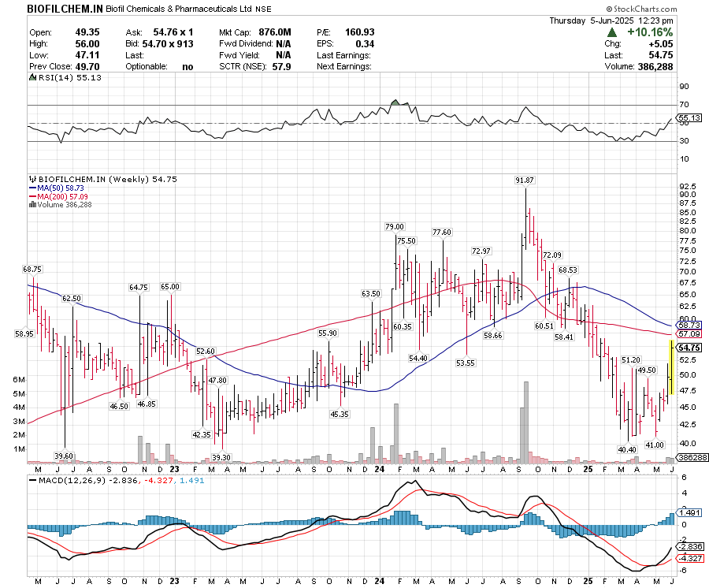This screenshot has height=588, width=709.
Task: Click the red MA(200) line marker
Action: click(x=32, y=196)
